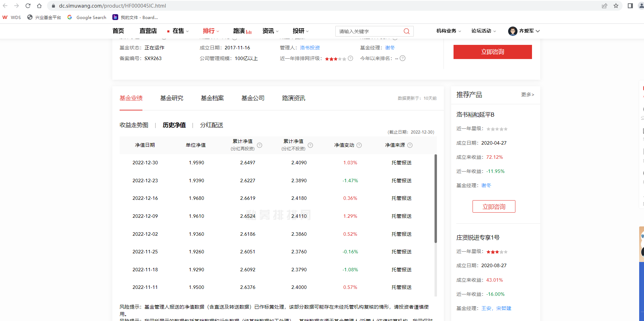Viewport: 644px width, 321px height.
Task: Click 更多 in recommended products
Action: [x=528, y=95]
